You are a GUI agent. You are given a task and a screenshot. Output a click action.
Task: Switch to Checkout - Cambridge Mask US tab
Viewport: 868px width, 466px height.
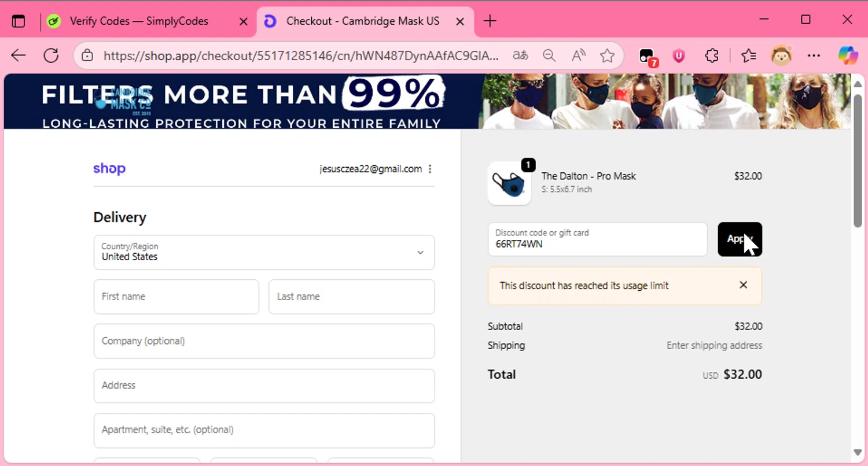(365, 21)
